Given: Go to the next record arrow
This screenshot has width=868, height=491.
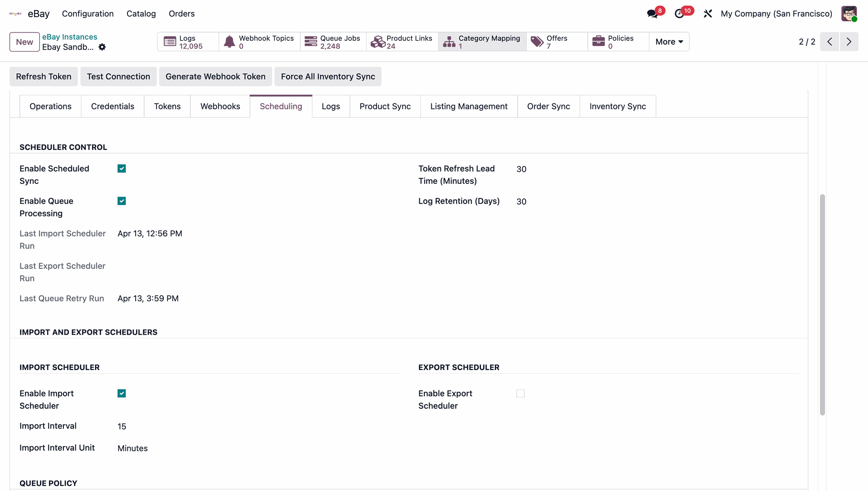Looking at the screenshot, I should click(849, 42).
